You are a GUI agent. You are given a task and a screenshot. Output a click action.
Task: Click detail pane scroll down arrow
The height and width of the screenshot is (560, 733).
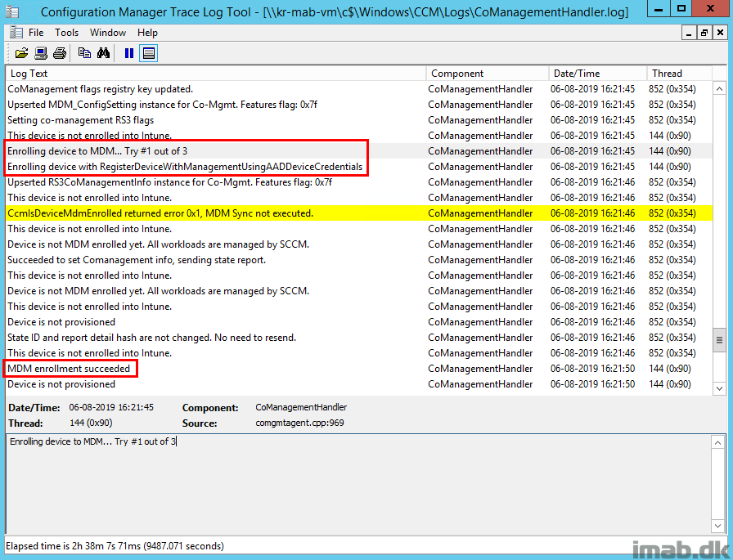tap(717, 526)
